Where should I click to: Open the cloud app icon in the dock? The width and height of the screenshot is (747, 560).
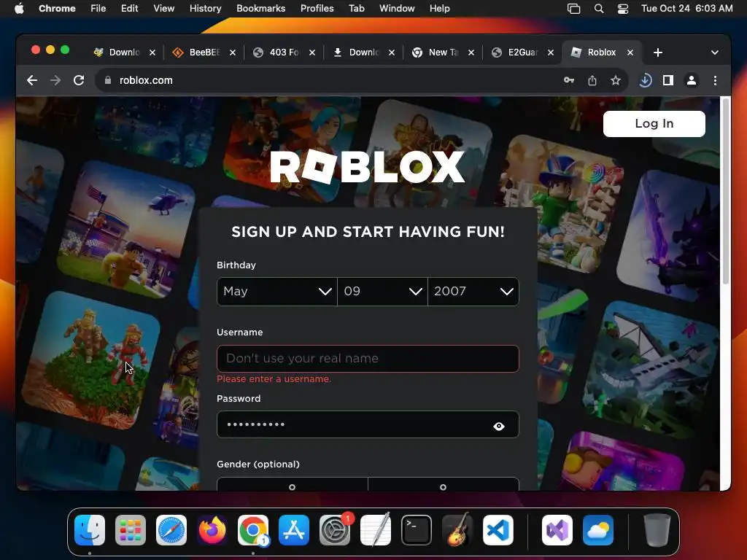click(598, 530)
